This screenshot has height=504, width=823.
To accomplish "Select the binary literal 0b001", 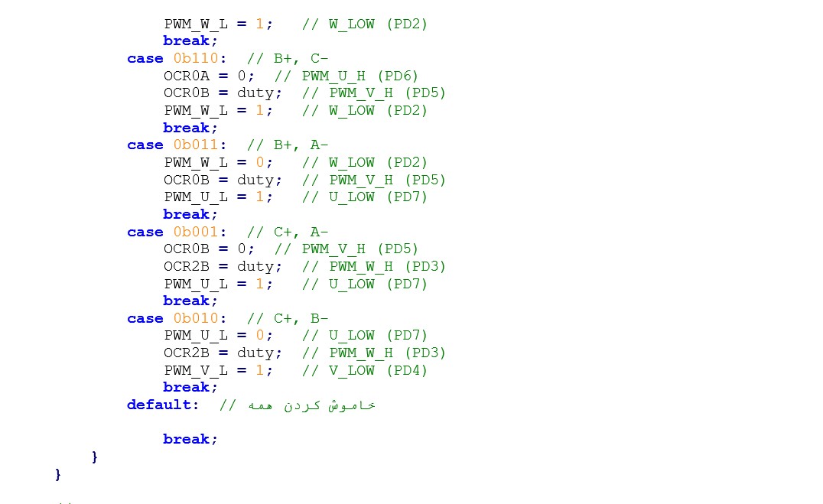I will pos(196,232).
